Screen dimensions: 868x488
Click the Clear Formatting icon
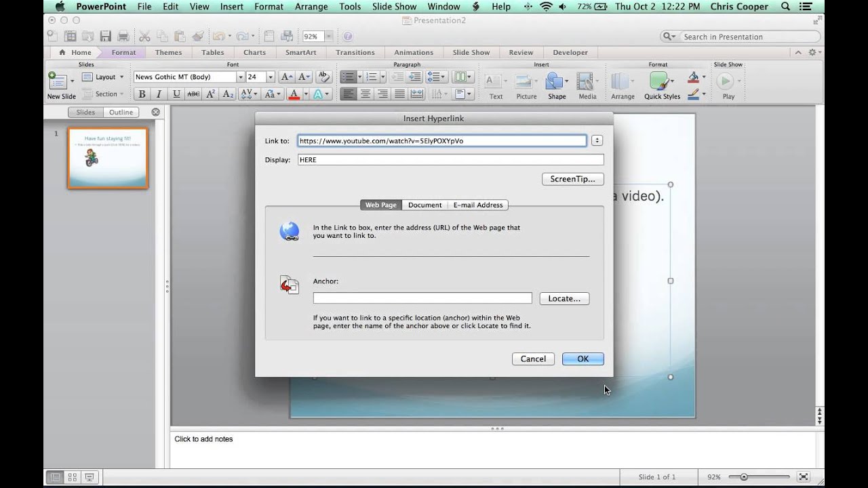(323, 77)
